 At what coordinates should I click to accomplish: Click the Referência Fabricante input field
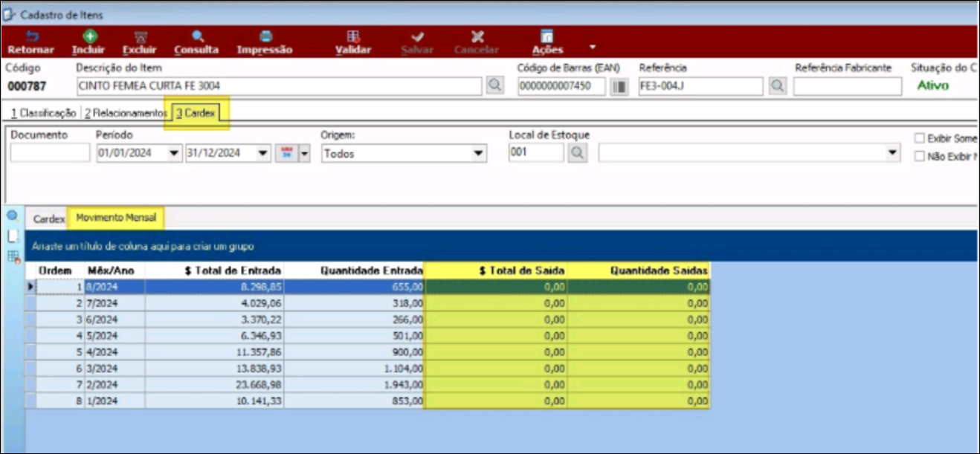point(847,86)
